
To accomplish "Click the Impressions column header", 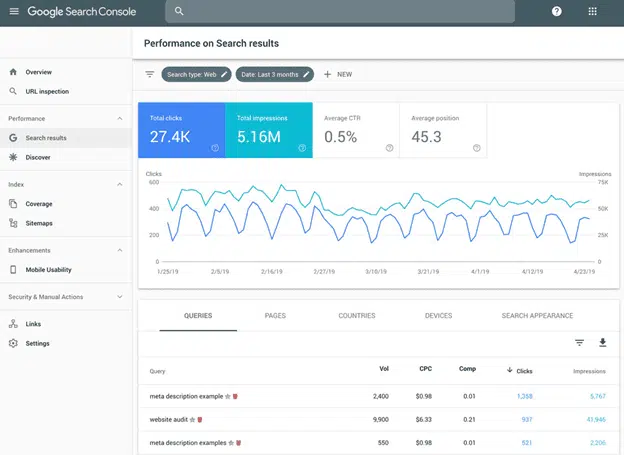I will coord(589,371).
